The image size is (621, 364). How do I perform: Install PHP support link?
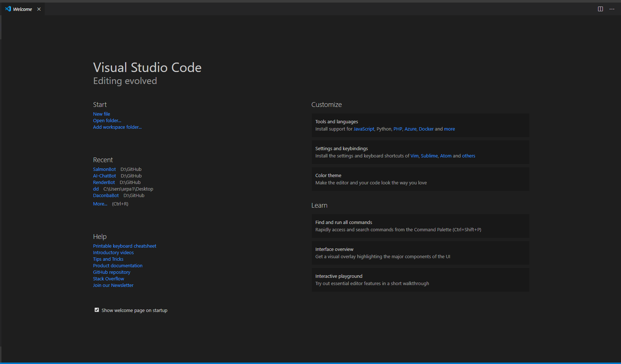click(x=398, y=129)
